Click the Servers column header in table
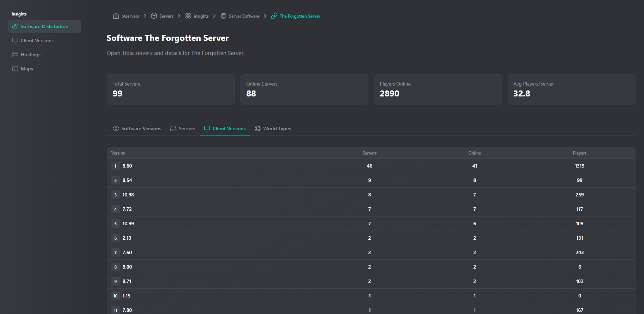The image size is (644, 314). 369,153
